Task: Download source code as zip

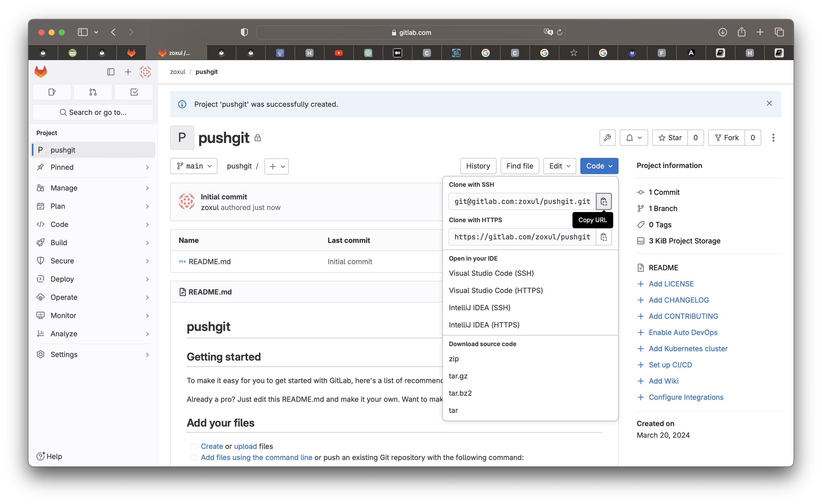Action: click(x=454, y=359)
